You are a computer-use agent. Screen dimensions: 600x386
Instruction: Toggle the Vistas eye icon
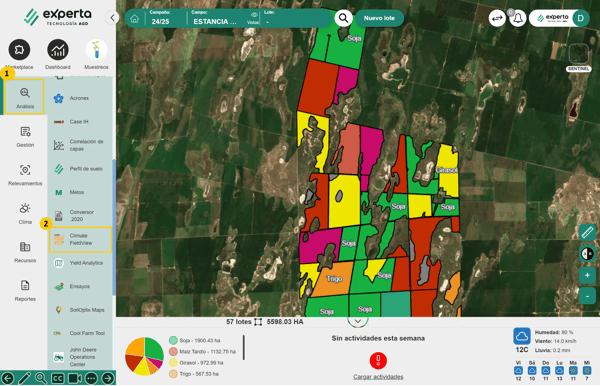tap(254, 15)
